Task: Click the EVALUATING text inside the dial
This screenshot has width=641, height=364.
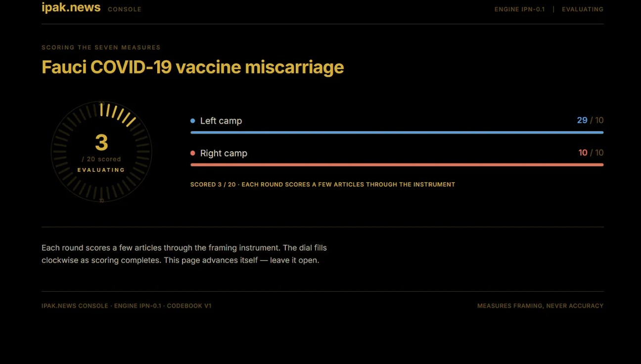Action: pos(101,170)
